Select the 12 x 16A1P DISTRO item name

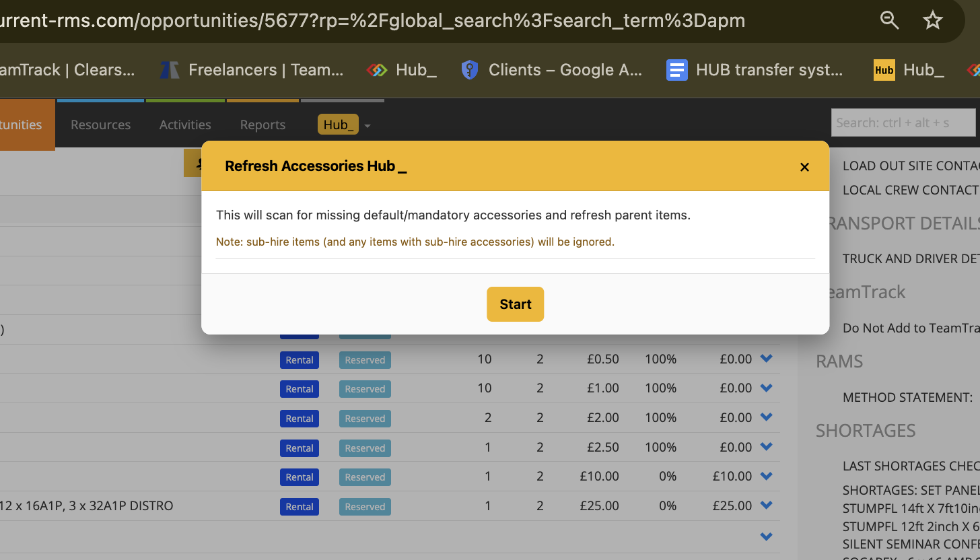pyautogui.click(x=87, y=505)
